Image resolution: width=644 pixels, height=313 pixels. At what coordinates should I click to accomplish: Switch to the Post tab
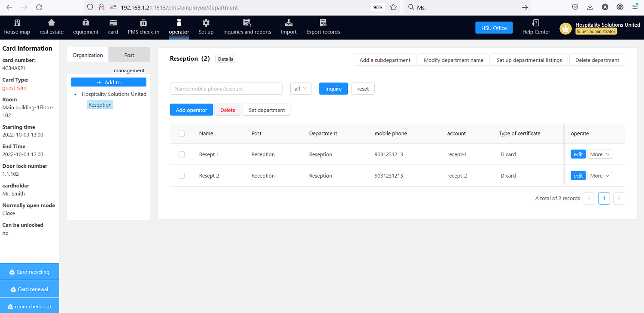click(x=129, y=55)
